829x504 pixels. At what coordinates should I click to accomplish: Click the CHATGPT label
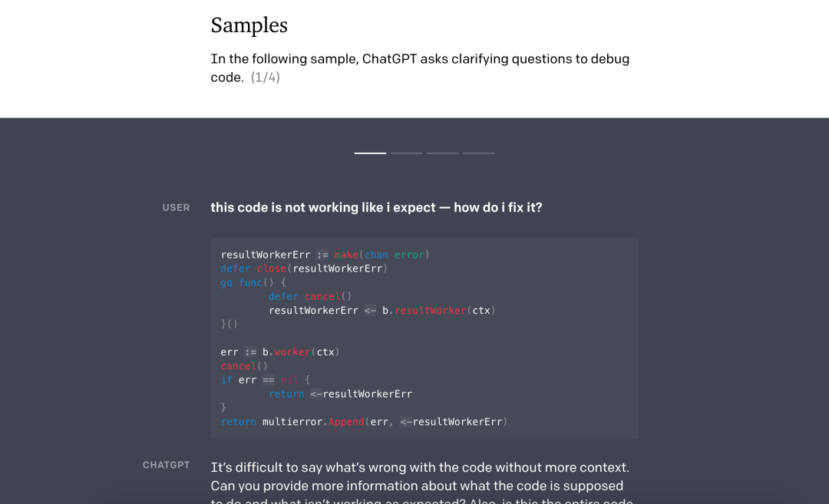166,465
